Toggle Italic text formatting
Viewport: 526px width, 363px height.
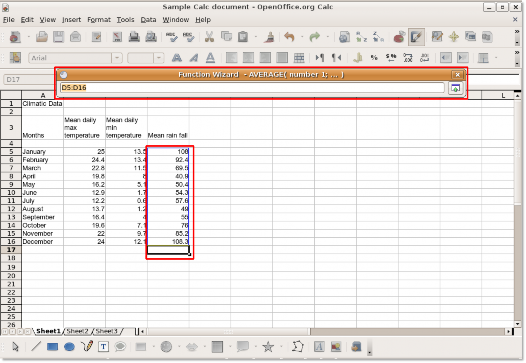(194, 58)
